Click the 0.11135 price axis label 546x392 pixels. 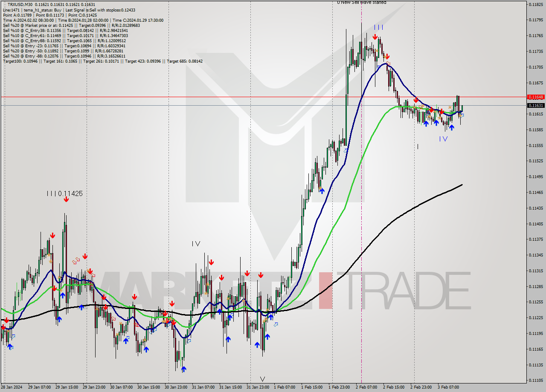click(x=536, y=365)
